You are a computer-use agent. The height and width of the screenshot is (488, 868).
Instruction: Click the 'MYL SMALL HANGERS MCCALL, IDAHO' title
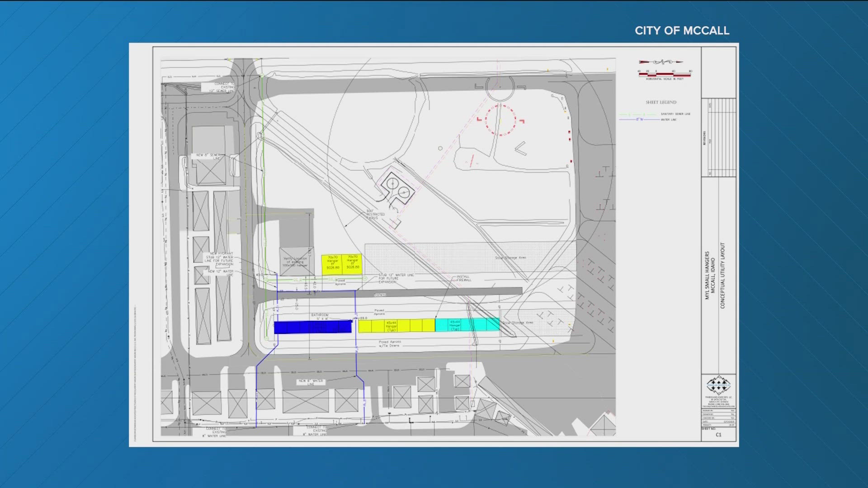pos(710,276)
